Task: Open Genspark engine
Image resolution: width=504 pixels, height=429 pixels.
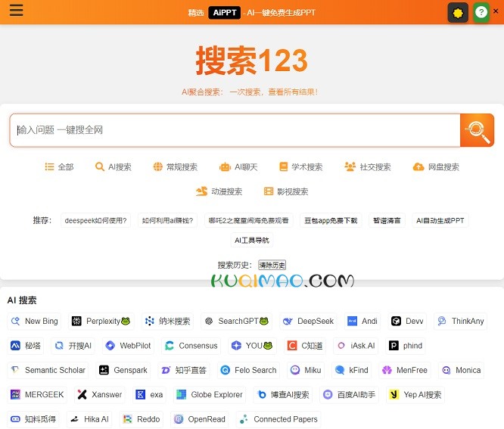Action: pos(123,370)
